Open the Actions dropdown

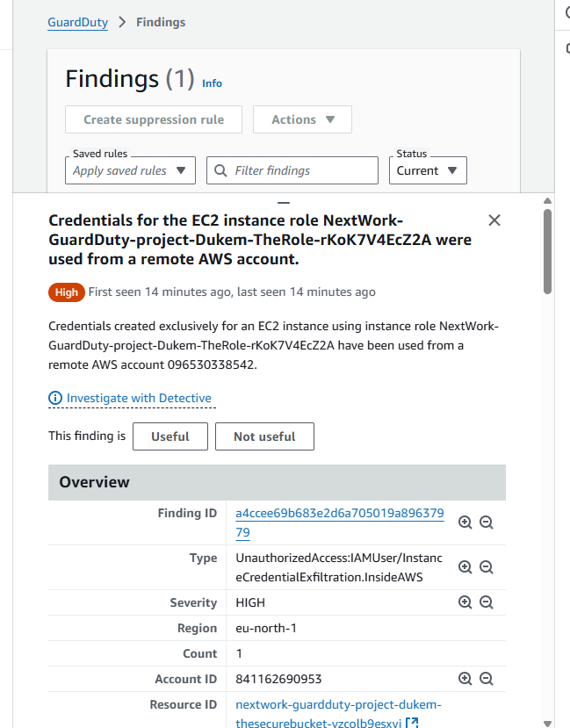pyautogui.click(x=302, y=120)
